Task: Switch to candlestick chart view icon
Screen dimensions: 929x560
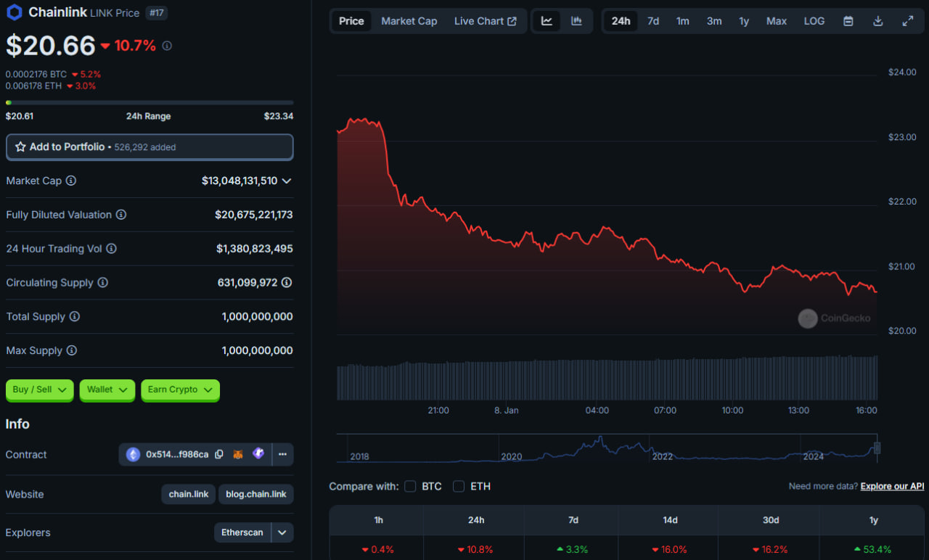Action: [x=576, y=21]
